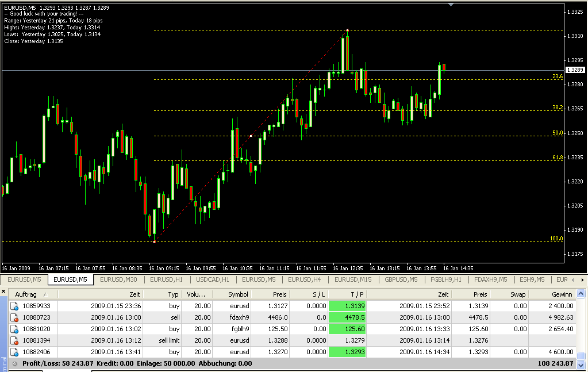The width and height of the screenshot is (588, 372).
Task: Click the order list scroll-up arrow
Action: point(581,294)
